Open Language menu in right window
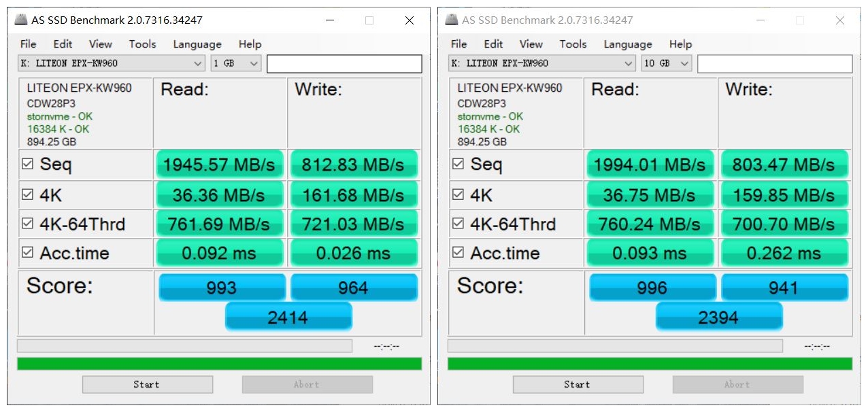Viewport: 868px width, 412px height. [x=628, y=44]
